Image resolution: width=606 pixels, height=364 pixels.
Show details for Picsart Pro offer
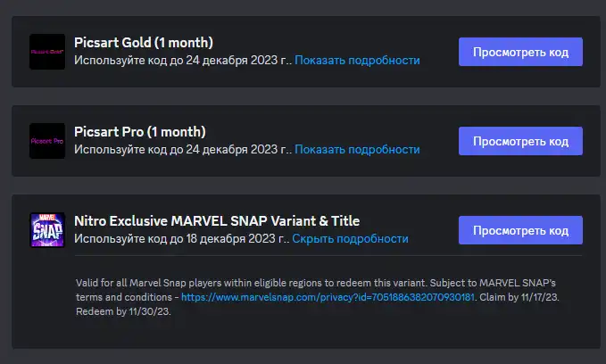357,150
